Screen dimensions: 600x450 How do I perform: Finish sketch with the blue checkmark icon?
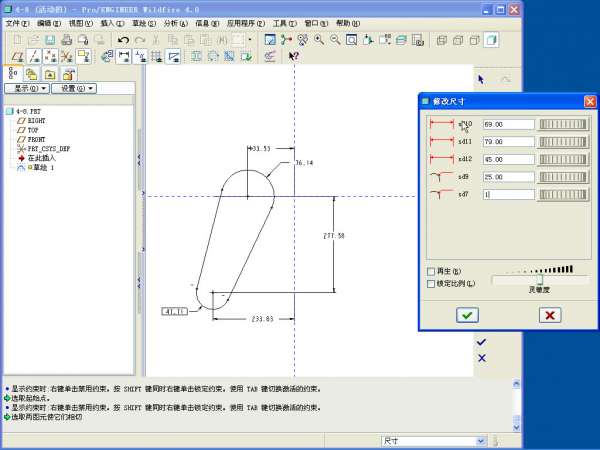pyautogui.click(x=481, y=342)
